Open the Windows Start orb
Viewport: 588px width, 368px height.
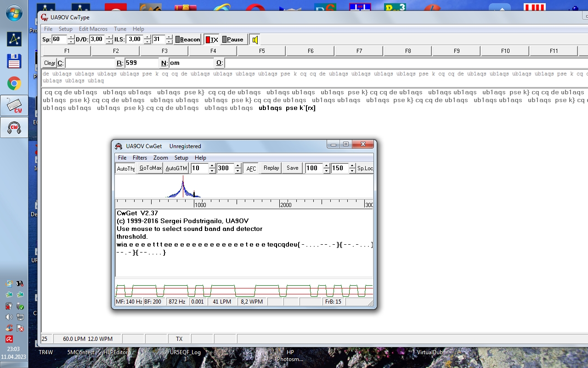click(x=14, y=13)
